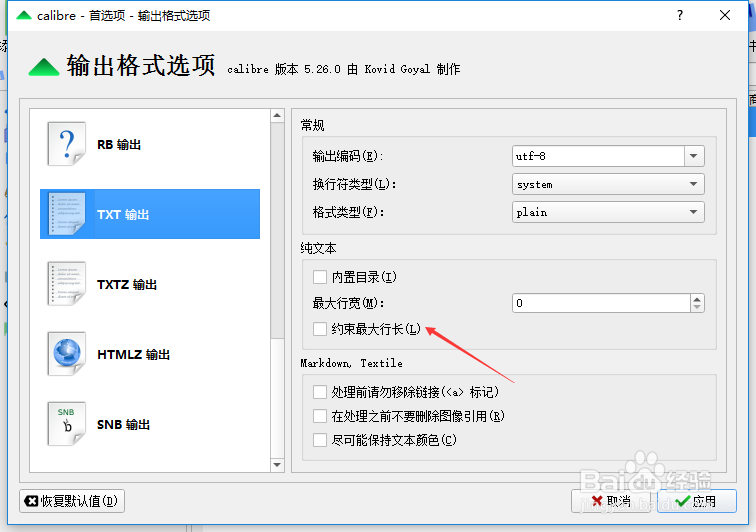The width and height of the screenshot is (756, 532).
Task: Toggle 在处理之前不要删除图像引用(R)
Action: (320, 416)
